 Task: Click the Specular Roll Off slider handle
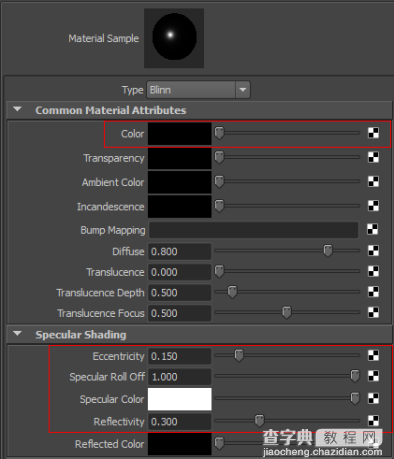click(x=355, y=377)
